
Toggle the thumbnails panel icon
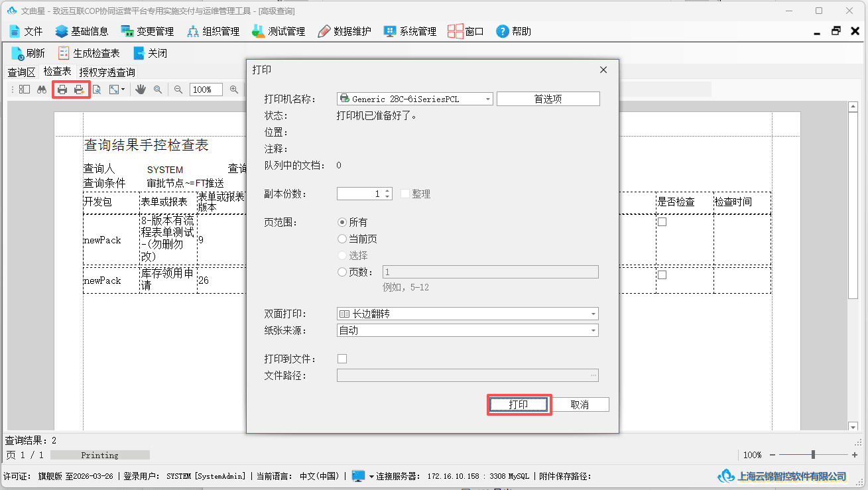pos(25,90)
